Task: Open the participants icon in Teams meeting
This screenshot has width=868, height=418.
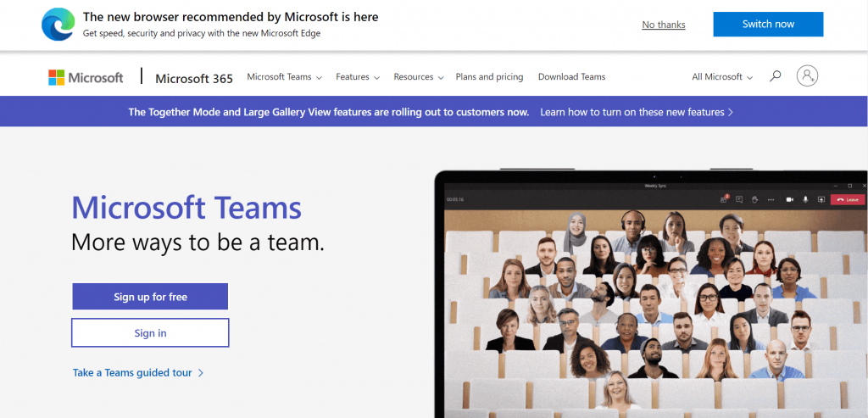Action: (x=724, y=199)
